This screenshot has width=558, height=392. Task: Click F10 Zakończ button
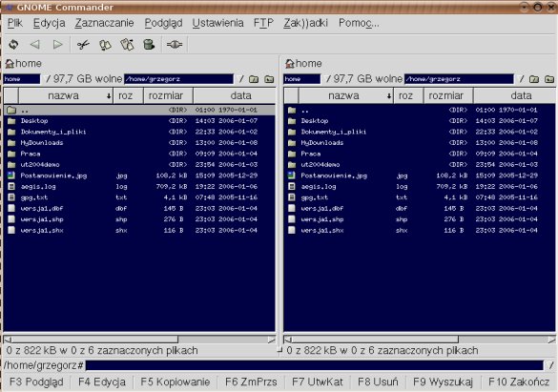519,382
